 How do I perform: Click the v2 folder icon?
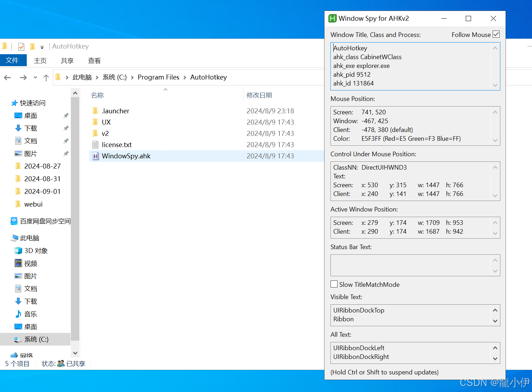point(95,133)
